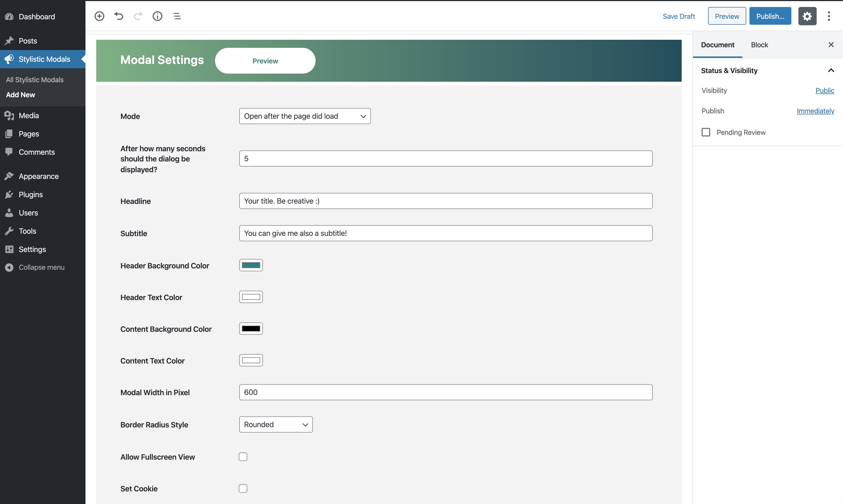Open the Pages menu label
Image resolution: width=843 pixels, height=504 pixels.
point(29,134)
